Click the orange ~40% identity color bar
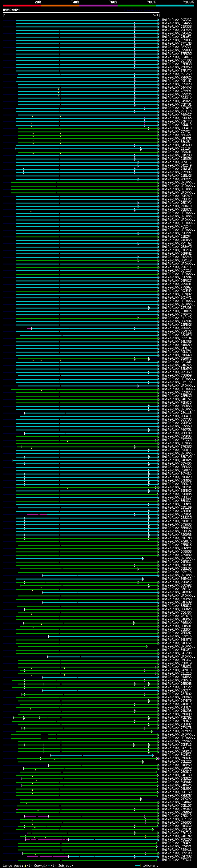 click(60, 6)
